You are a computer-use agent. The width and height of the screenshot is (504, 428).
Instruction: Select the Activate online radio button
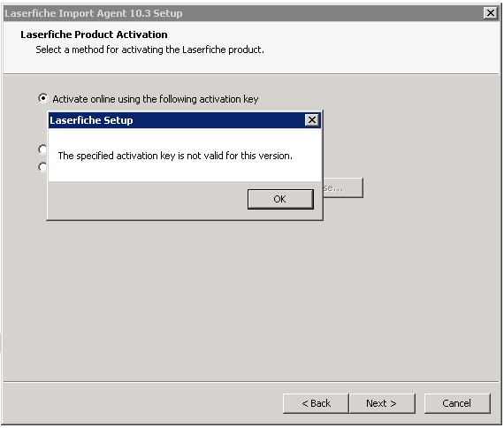(42, 98)
